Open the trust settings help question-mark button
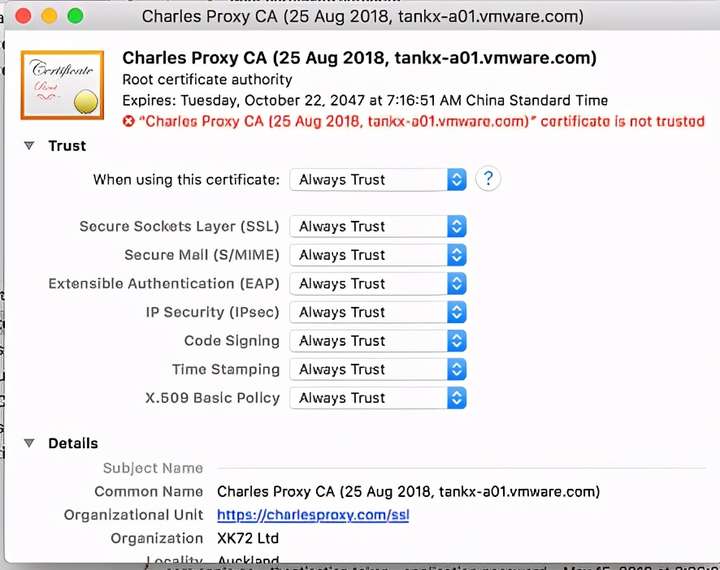Viewport: 720px width, 570px height. (488, 178)
